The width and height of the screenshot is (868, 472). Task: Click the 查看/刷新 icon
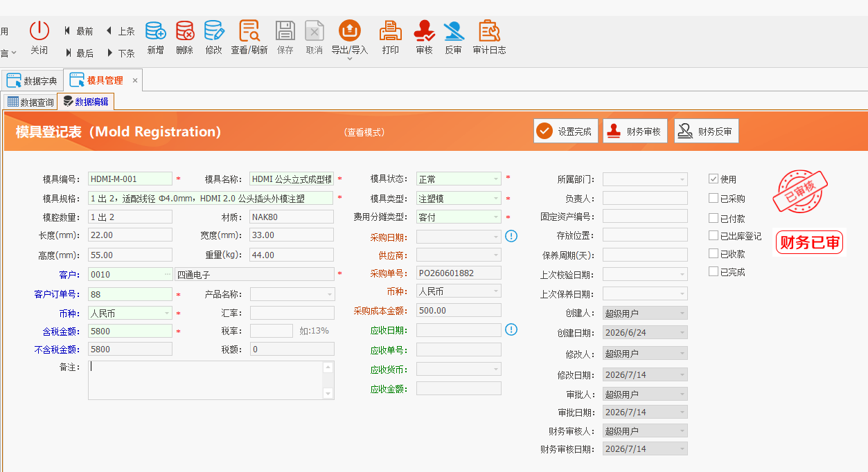(249, 30)
